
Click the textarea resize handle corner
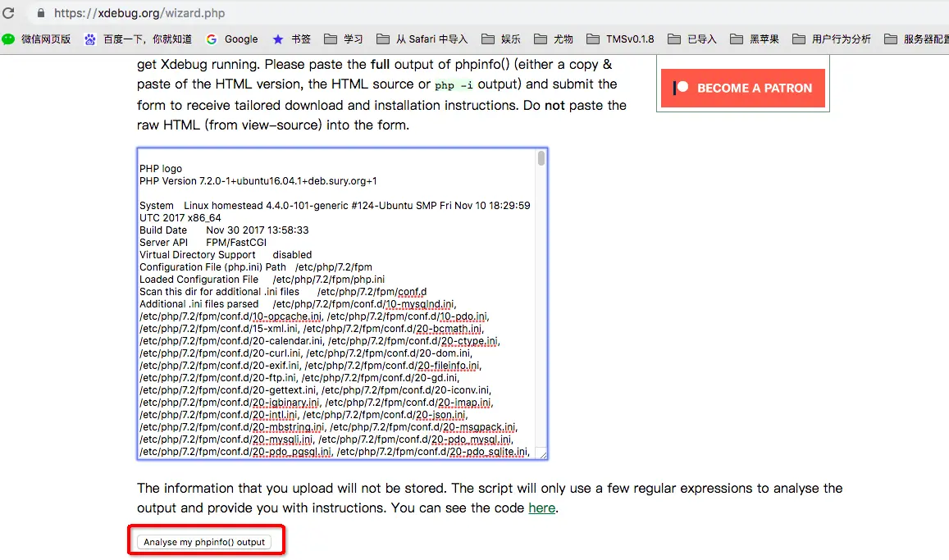(542, 454)
